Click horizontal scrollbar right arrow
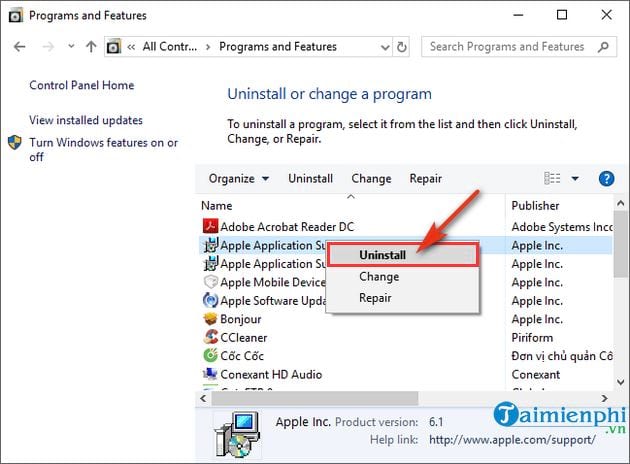 (604, 398)
